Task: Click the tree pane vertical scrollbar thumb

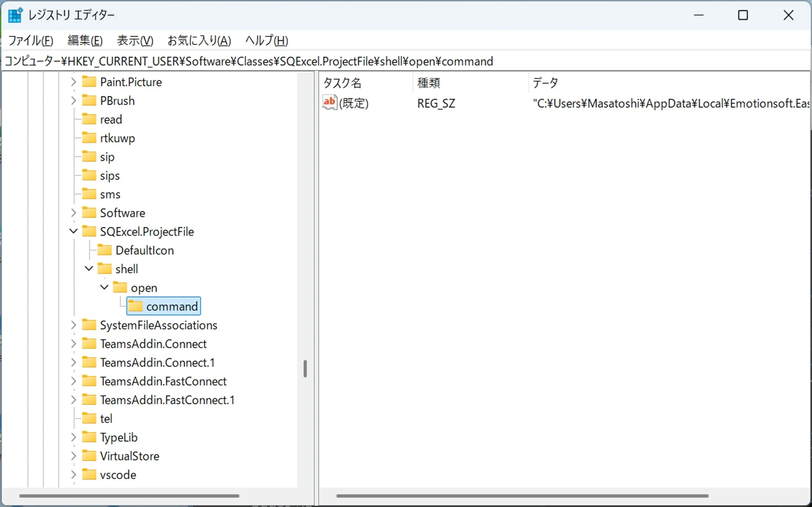Action: tap(305, 369)
